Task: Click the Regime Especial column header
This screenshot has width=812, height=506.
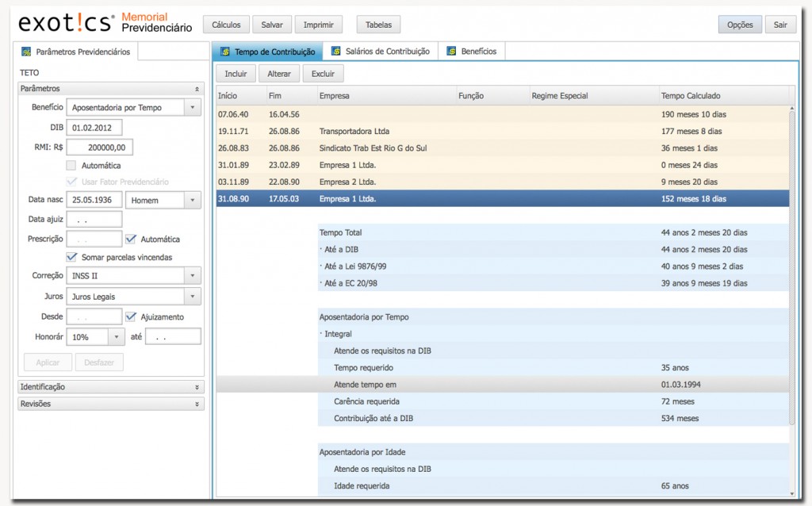Action: (x=594, y=96)
